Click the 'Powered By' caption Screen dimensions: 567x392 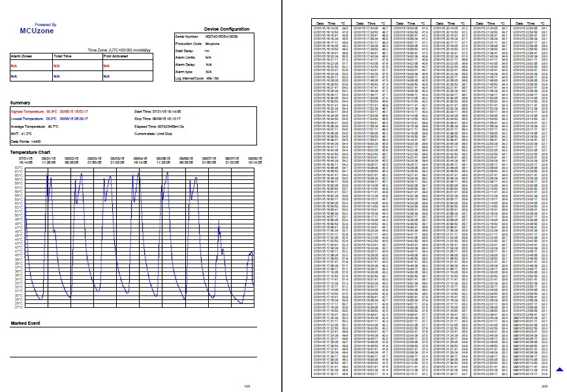click(x=46, y=25)
